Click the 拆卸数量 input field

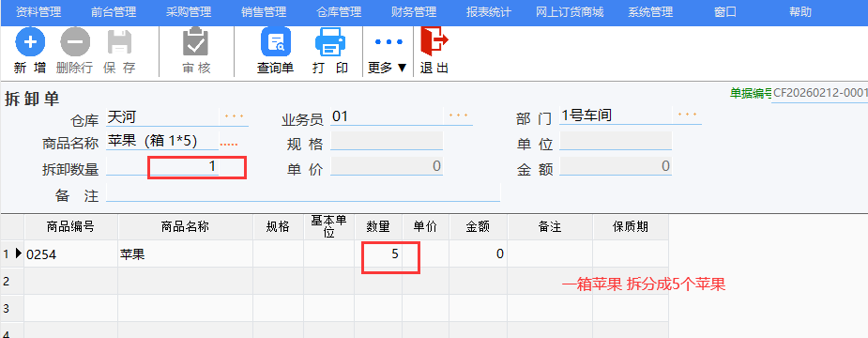tap(162, 166)
